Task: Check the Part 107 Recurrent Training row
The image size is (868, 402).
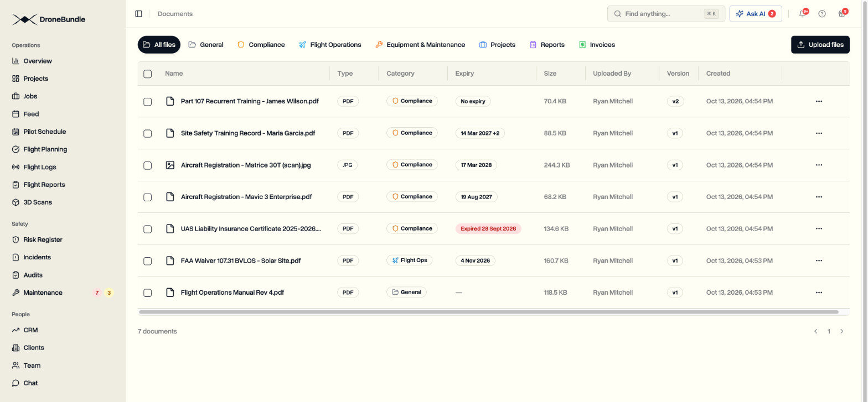Action: 148,101
